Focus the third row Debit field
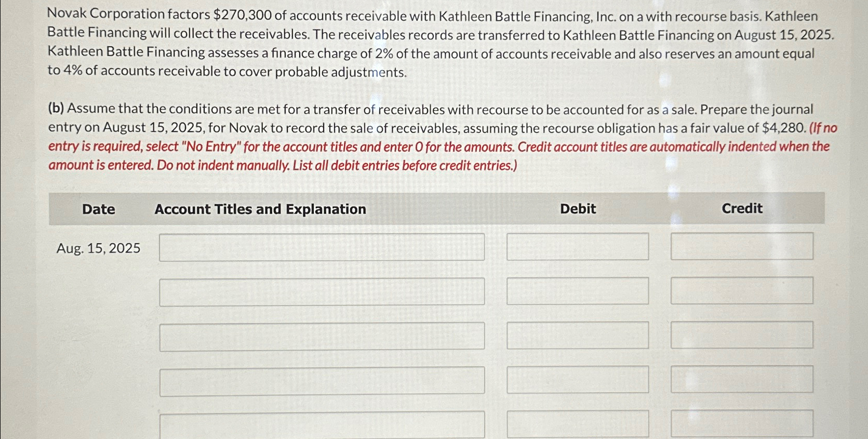 point(578,335)
